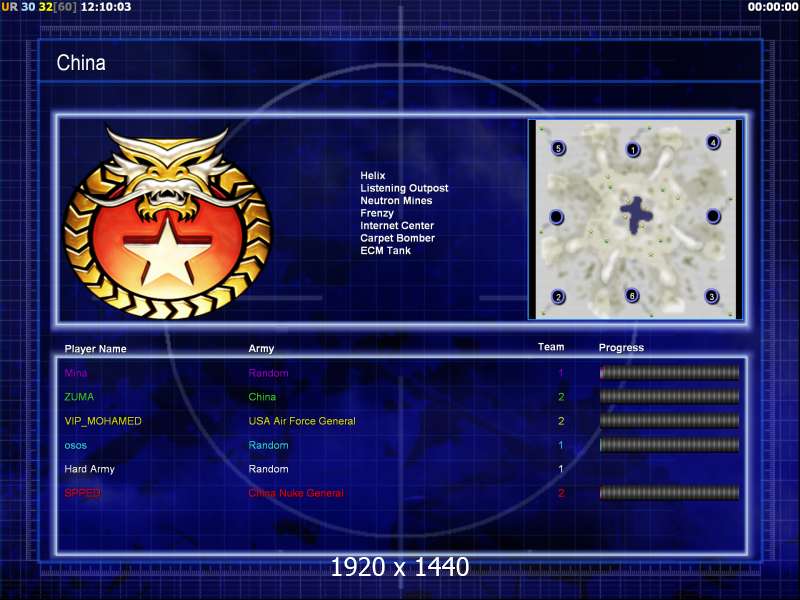
Task: Click the VIP_MOHAMED row loading progress bar
Action: 669,420
